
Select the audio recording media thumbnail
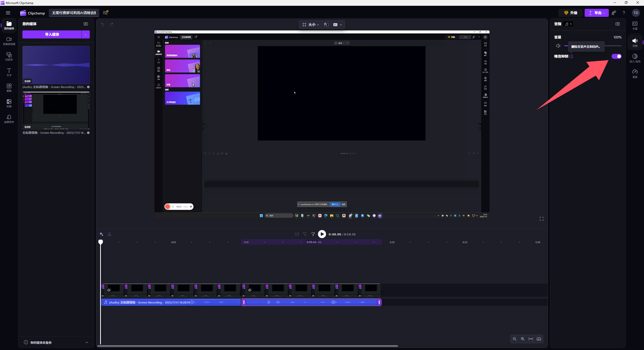tap(56, 65)
